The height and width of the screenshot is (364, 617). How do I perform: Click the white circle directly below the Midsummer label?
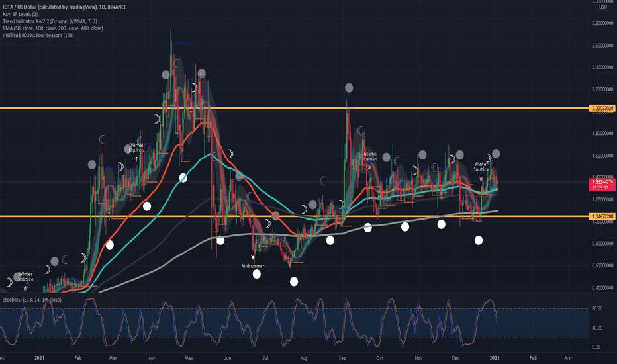[257, 274]
